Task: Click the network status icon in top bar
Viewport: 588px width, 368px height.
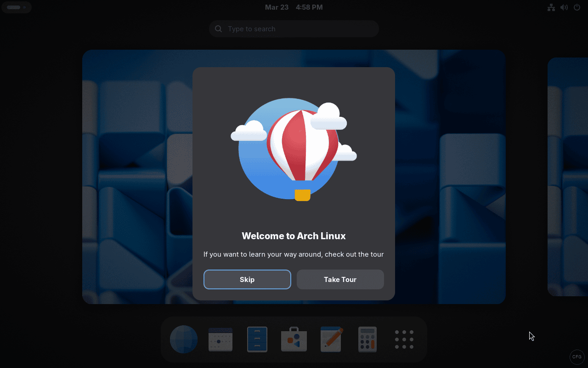Action: tap(551, 7)
